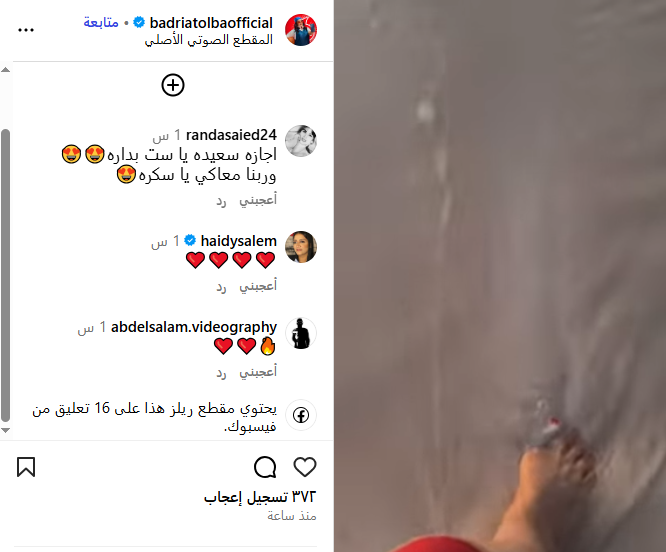The width and height of the screenshot is (666, 552).
Task: Open Facebook icon beside 16 comments notice
Action: click(301, 415)
